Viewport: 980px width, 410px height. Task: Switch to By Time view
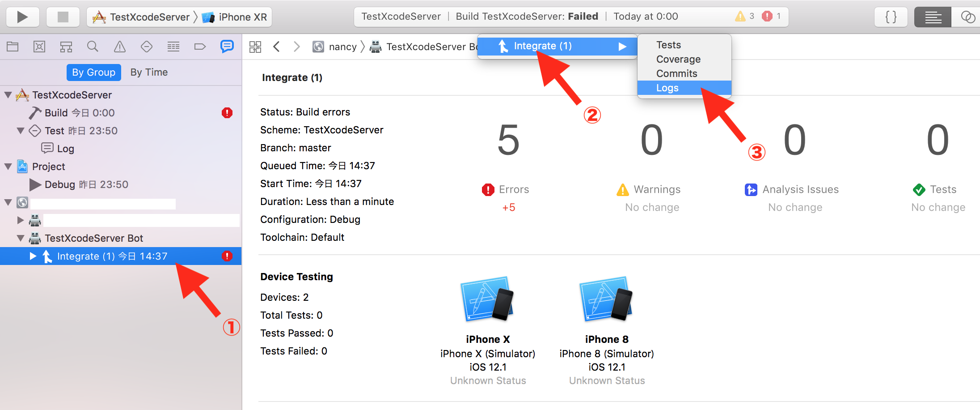tap(149, 72)
